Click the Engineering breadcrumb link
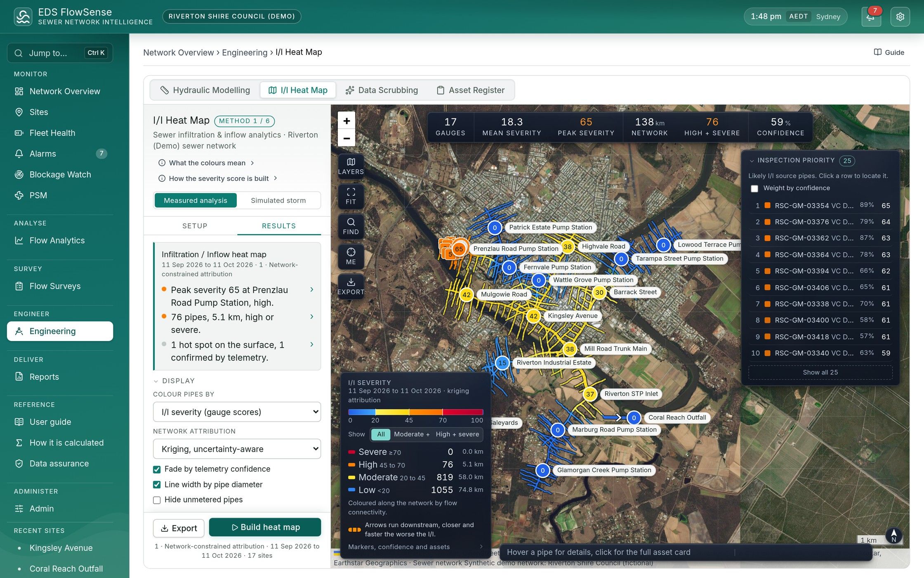This screenshot has height=578, width=924. pyautogui.click(x=245, y=52)
